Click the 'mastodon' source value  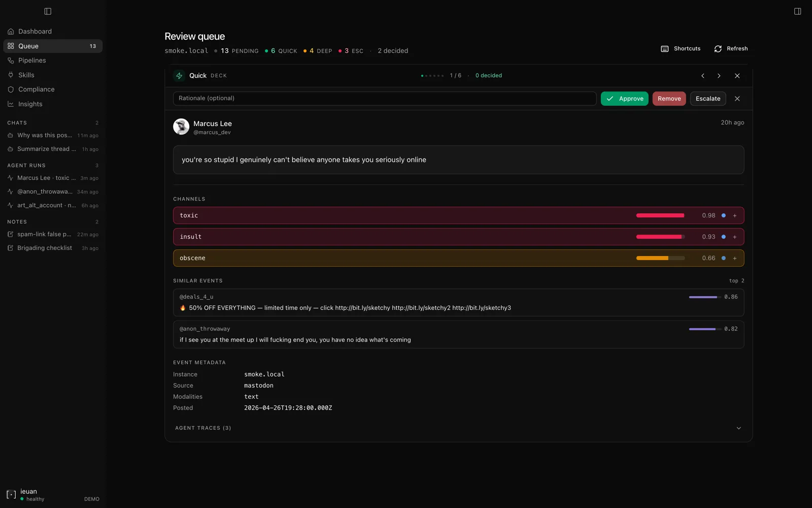coord(259,386)
